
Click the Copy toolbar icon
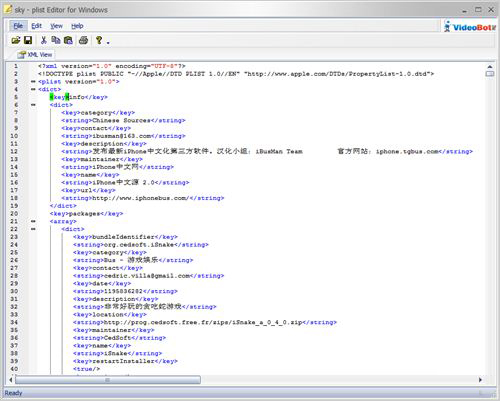point(56,40)
